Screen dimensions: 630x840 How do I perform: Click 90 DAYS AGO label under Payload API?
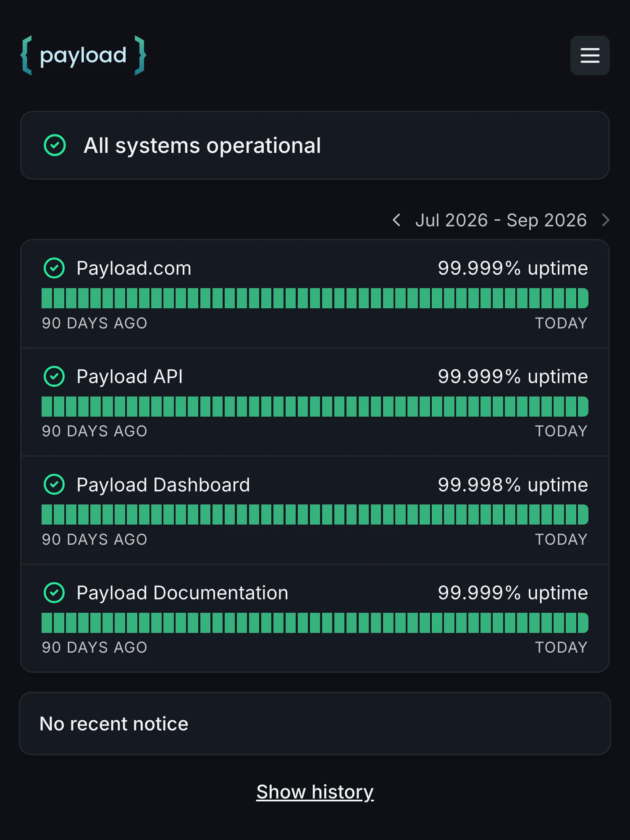coord(94,431)
